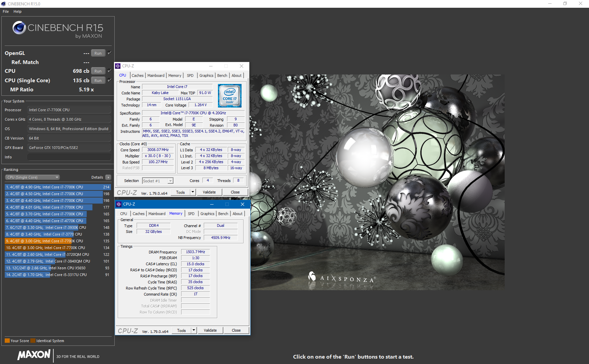This screenshot has width=589, height=364.
Task: Select ranking row 1 at 4.90 GHz
Action: [x=58, y=187]
